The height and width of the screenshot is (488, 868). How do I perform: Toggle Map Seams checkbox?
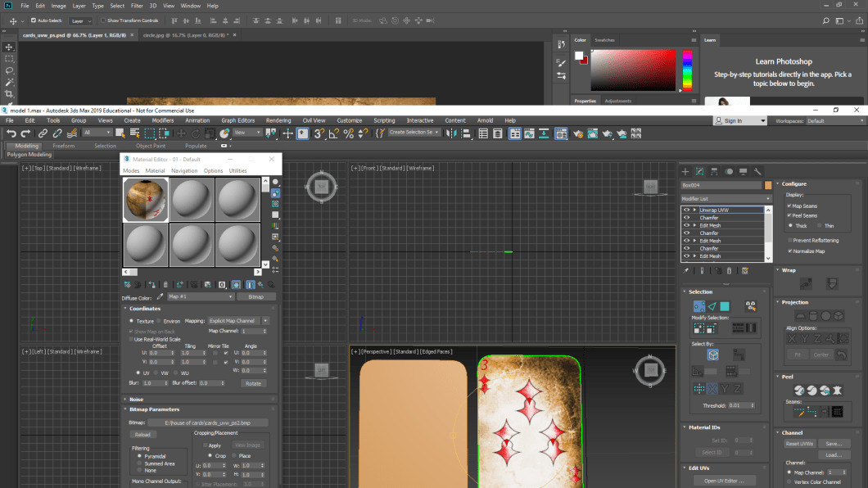789,206
